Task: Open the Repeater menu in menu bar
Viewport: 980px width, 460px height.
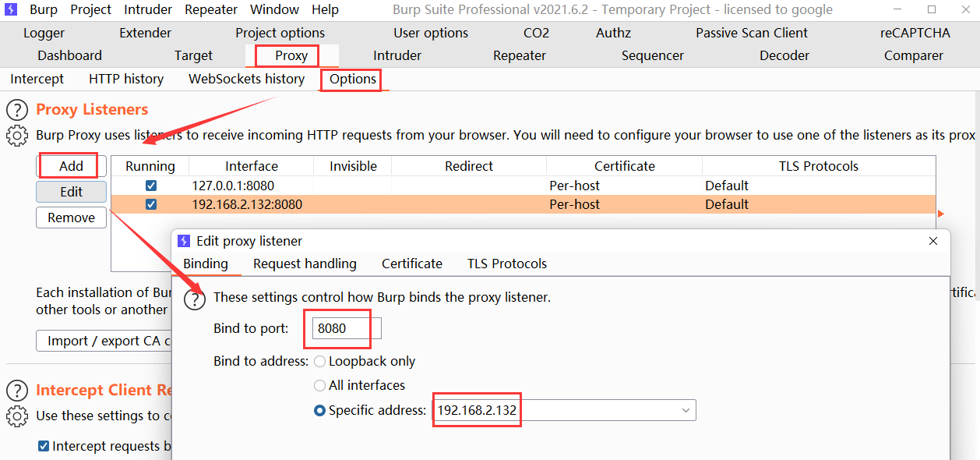Action: pos(211,10)
